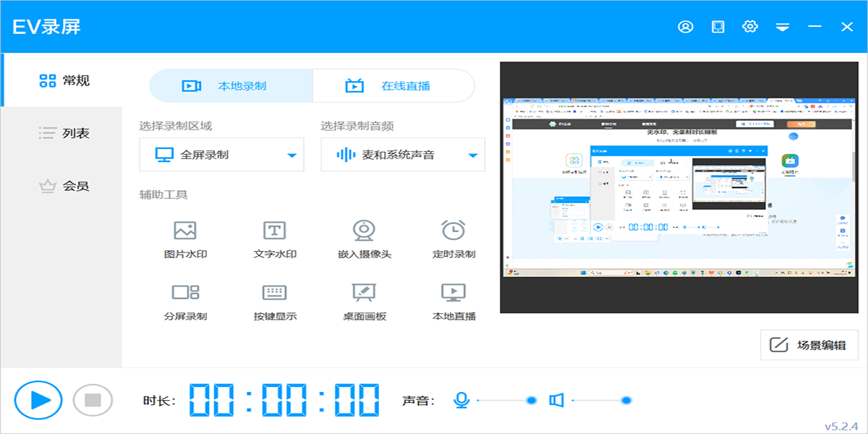Click the 场景编辑 scene edit button

809,345
